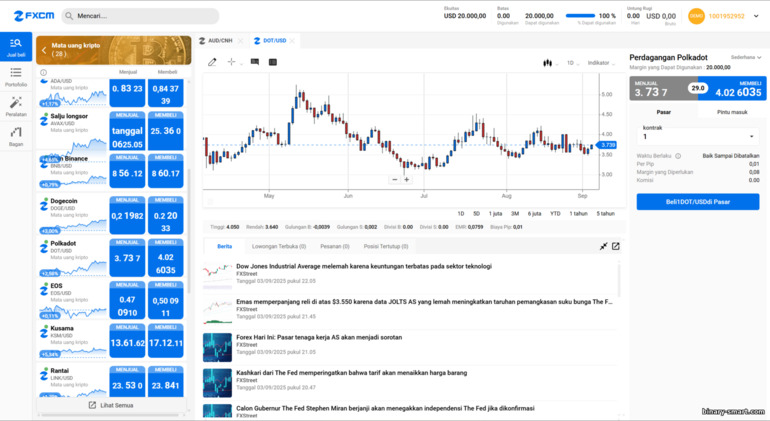Add a comment annotation on chart

[254, 62]
